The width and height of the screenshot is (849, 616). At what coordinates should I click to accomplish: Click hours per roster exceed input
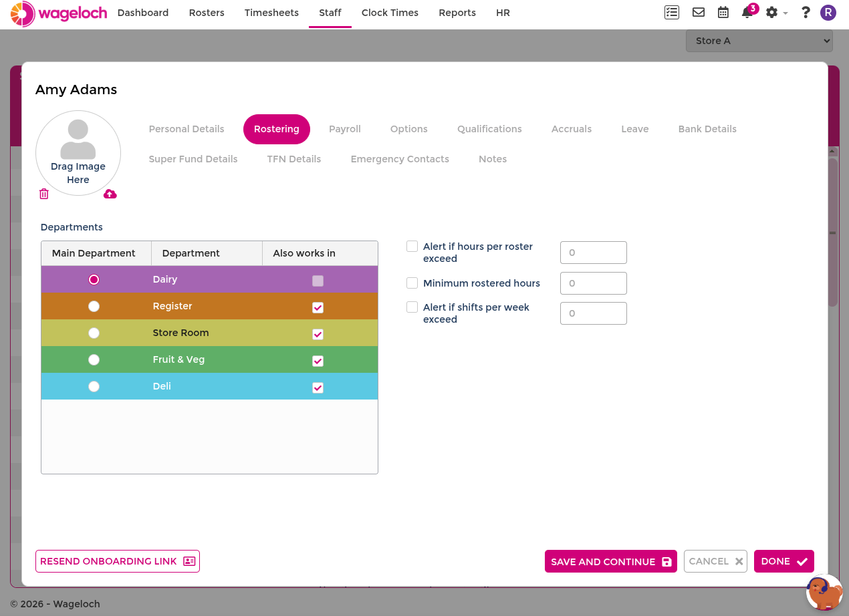tap(594, 253)
